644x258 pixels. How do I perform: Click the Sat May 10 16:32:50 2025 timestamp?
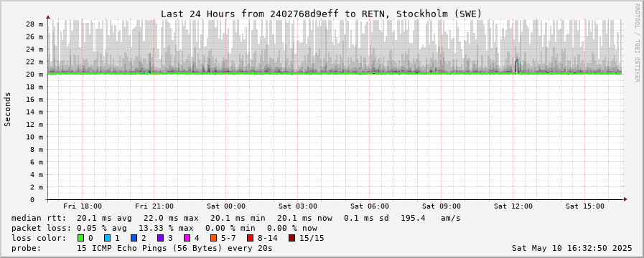coord(572,248)
